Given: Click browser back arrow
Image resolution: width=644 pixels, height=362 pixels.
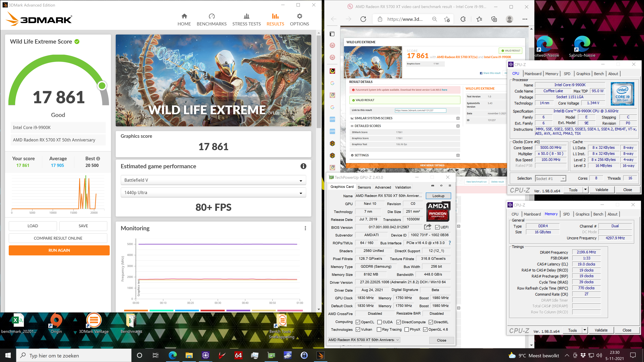Looking at the screenshot, I should tap(334, 19).
